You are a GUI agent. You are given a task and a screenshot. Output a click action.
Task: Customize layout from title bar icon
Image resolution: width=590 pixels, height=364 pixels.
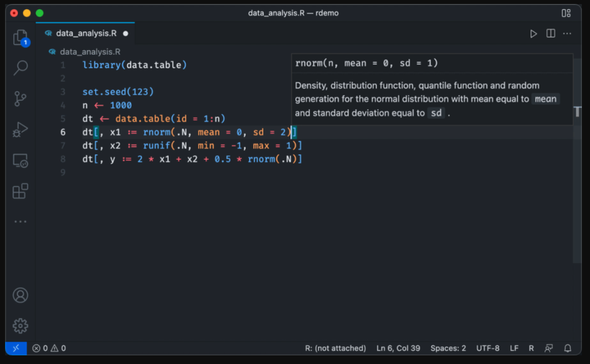[x=566, y=13]
